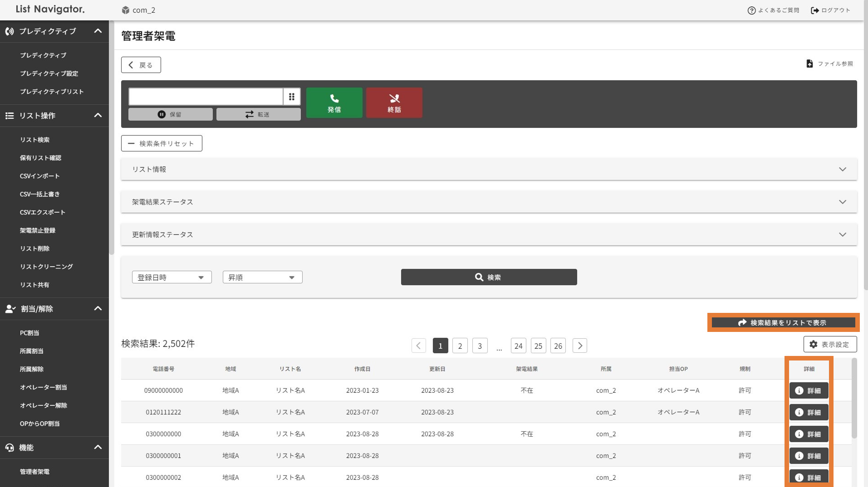Select オペレーター割当 menu item
Viewport: 868px width, 487px height.
click(x=43, y=387)
